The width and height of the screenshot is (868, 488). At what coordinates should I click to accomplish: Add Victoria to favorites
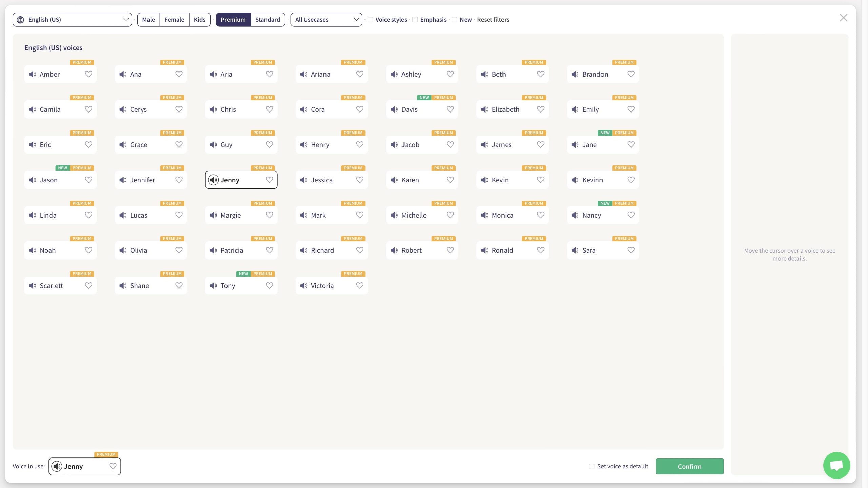click(359, 286)
